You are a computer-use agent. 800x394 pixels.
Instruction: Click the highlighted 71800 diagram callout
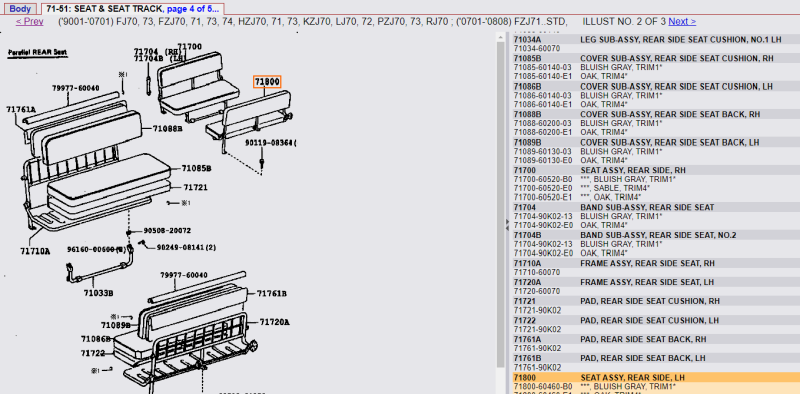[267, 82]
